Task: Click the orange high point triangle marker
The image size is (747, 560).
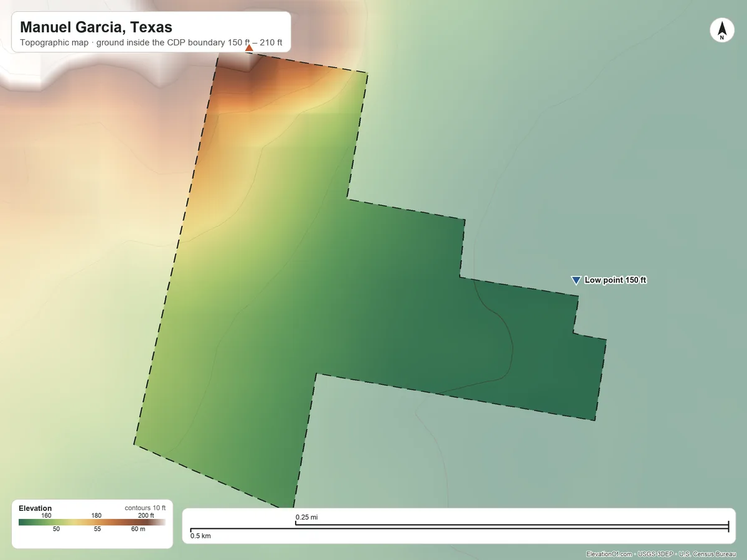Action: coord(249,48)
